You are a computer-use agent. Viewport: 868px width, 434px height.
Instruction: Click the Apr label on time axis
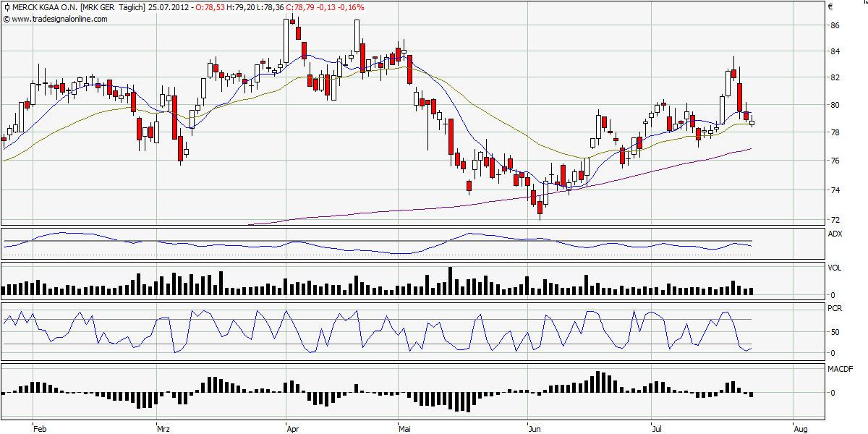293,428
